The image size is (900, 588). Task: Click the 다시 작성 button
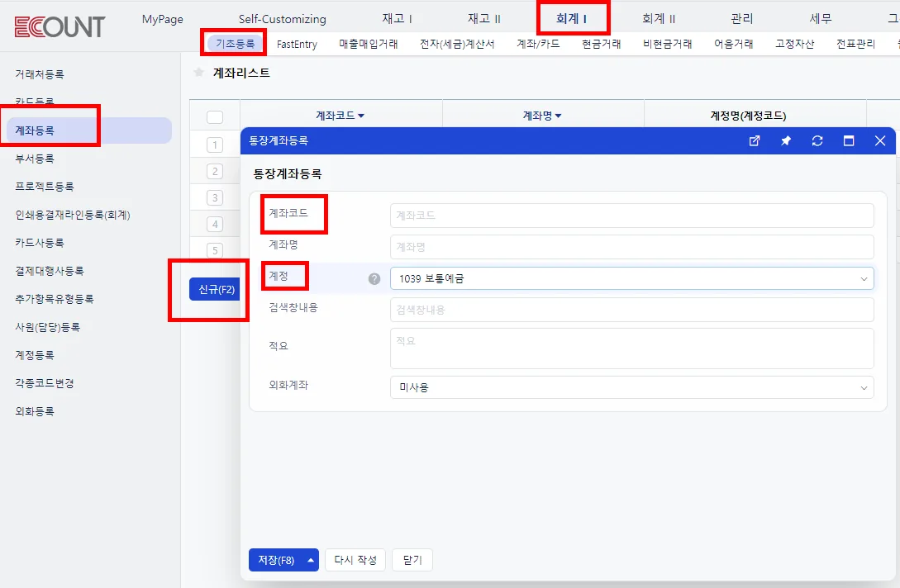[x=355, y=560]
